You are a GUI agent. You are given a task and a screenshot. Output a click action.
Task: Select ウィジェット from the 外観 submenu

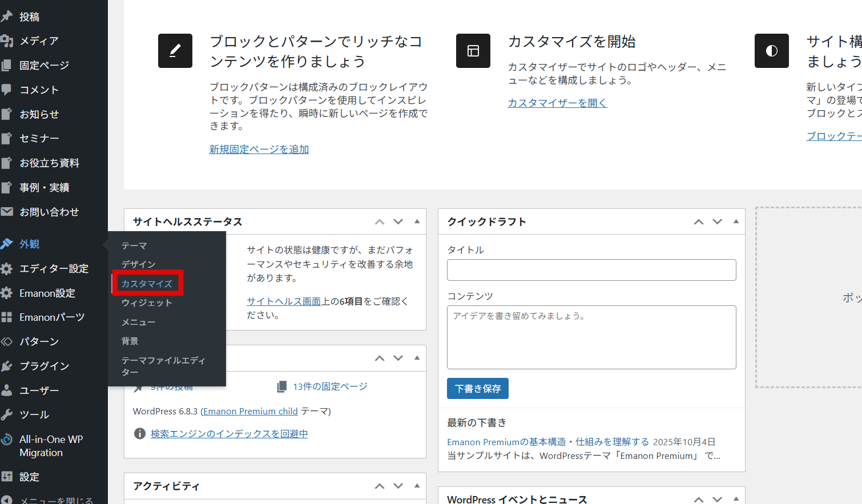(147, 303)
